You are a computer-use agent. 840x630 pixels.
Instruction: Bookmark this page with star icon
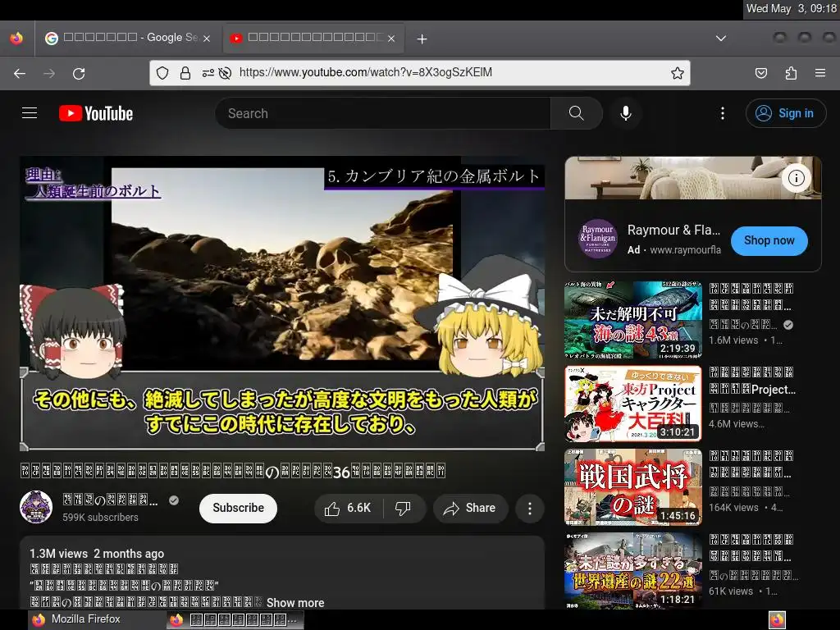pos(677,73)
